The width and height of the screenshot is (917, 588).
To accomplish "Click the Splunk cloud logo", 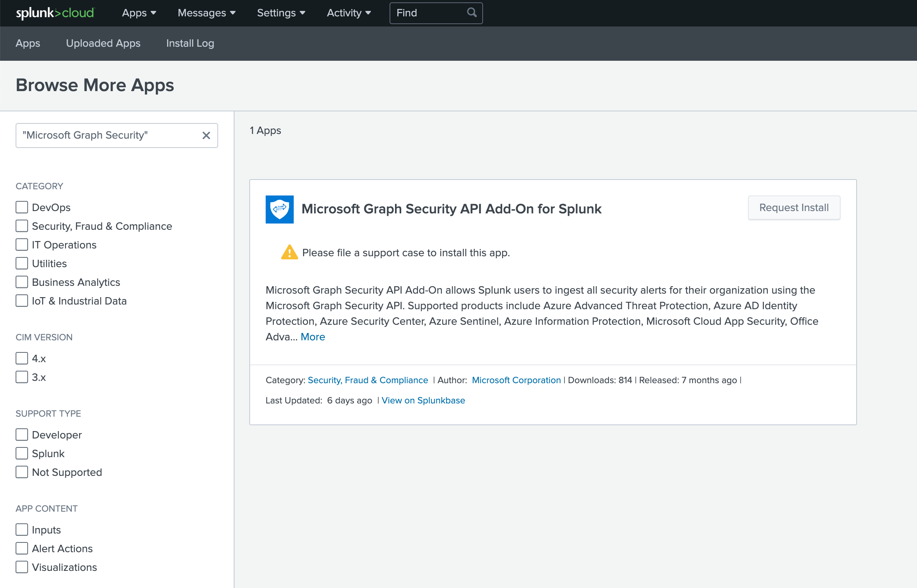I will click(55, 13).
